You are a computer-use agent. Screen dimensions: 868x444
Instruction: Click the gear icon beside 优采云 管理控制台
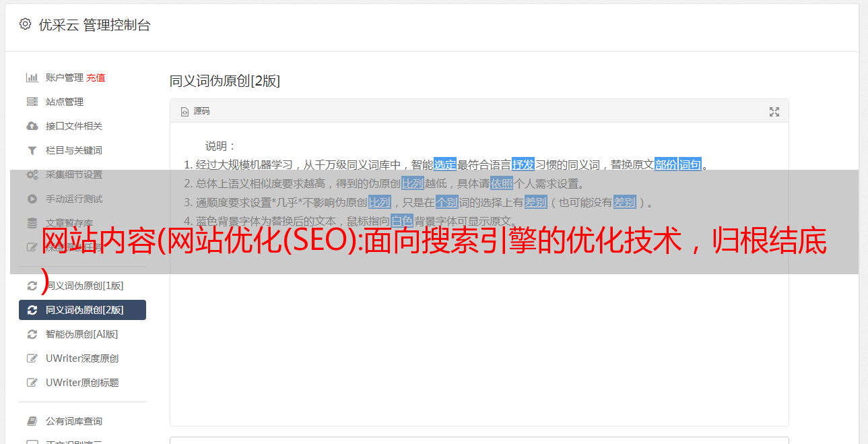tap(25, 24)
